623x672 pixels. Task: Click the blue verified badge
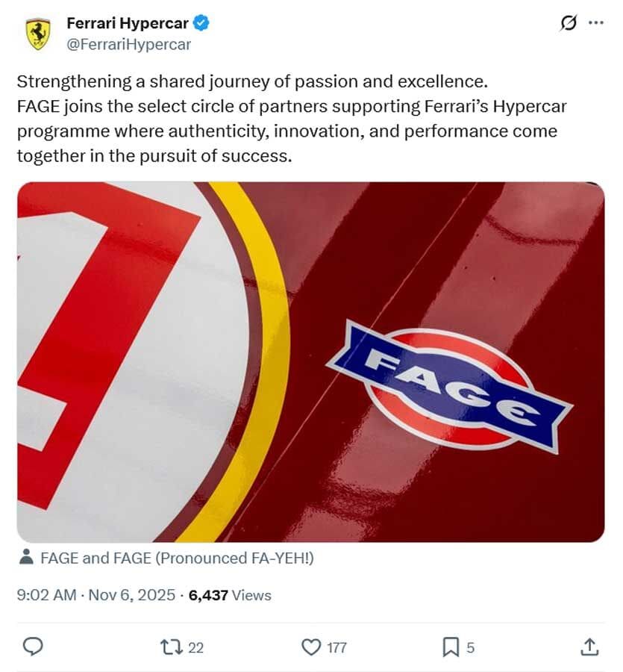pyautogui.click(x=201, y=23)
